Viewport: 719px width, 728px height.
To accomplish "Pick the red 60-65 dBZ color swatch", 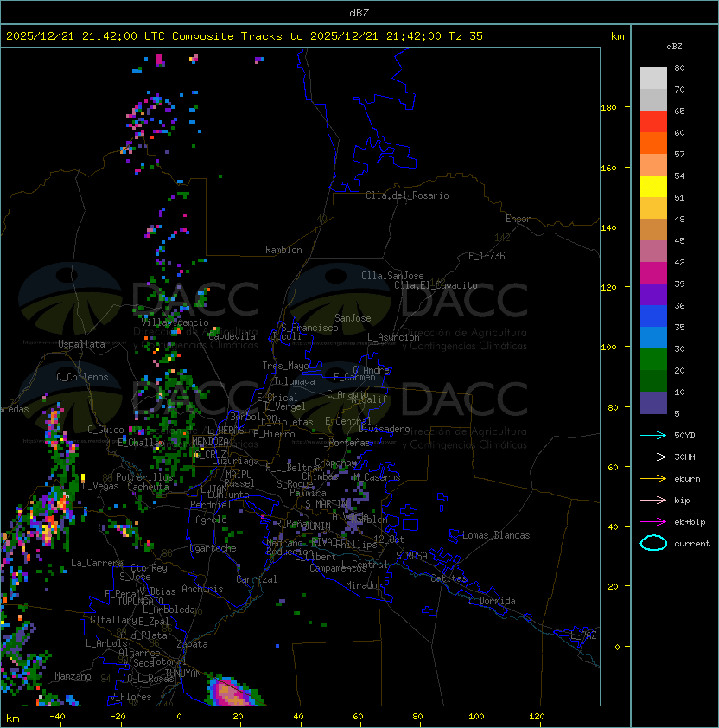I will pyautogui.click(x=653, y=122).
